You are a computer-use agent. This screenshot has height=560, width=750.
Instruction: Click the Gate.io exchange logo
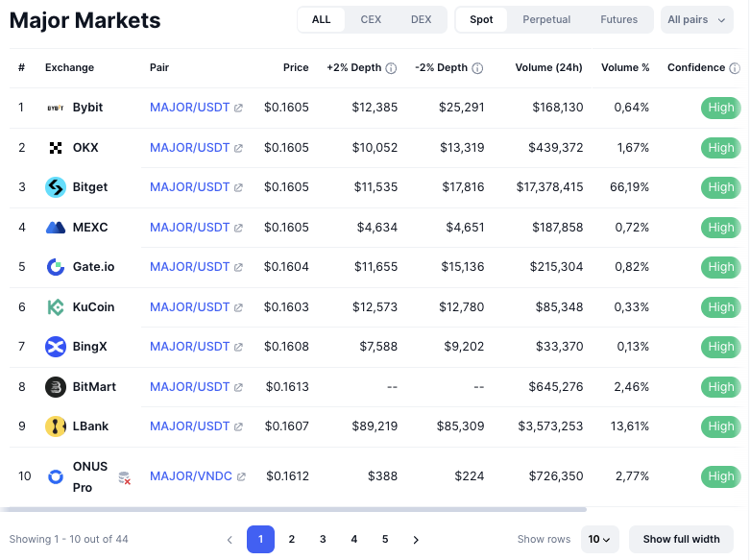tap(56, 267)
